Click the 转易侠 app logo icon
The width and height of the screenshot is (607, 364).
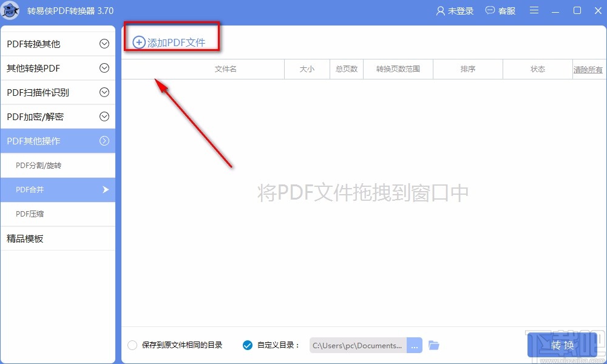pos(10,10)
